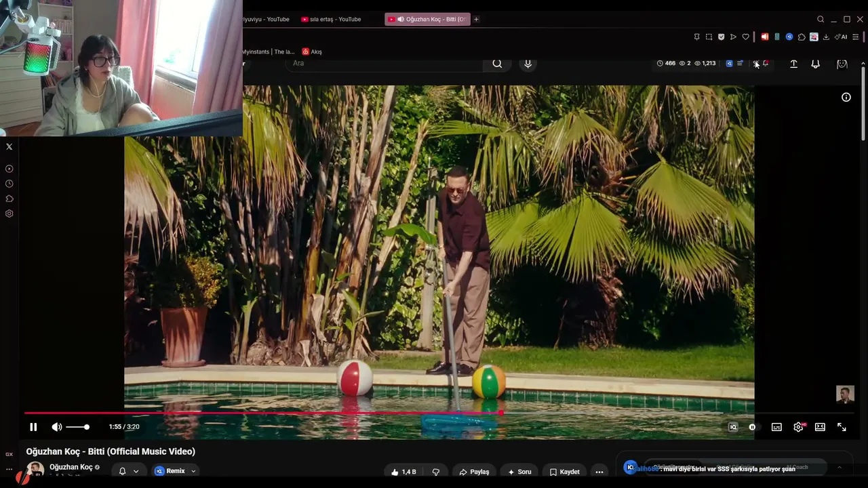Screen dimensions: 868x488
Task: Click the Paylaş share button
Action: coord(474,472)
